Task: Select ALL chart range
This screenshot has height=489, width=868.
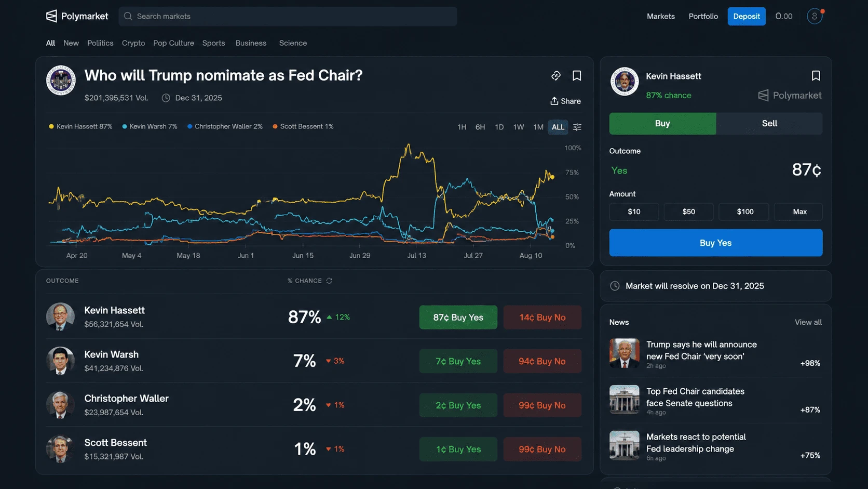Action: [x=558, y=127]
